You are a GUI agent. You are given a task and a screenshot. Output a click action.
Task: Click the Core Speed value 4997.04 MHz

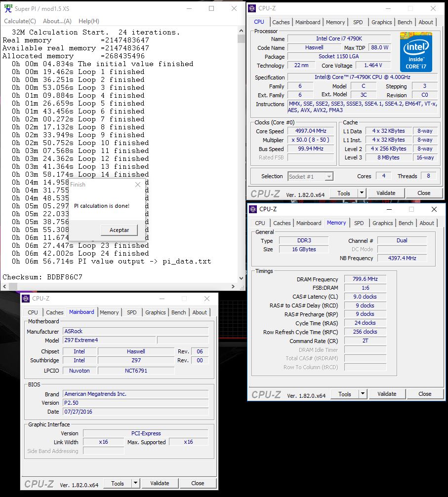311,131
